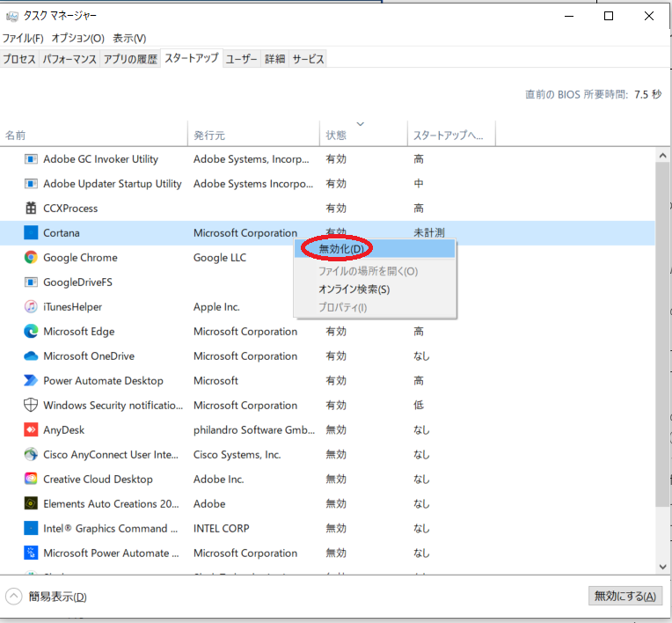The image size is (672, 623).
Task: Click the Microsoft Power Automate icon
Action: pos(31,553)
